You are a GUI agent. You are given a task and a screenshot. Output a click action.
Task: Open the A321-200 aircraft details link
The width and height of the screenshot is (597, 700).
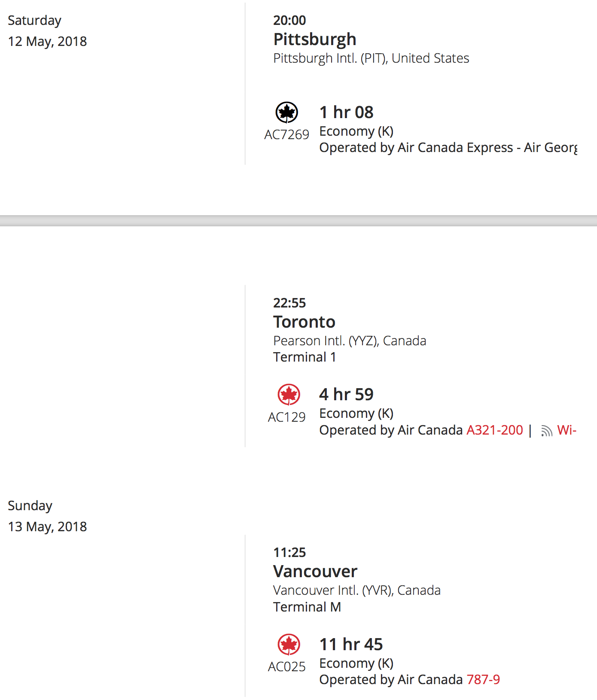[495, 430]
